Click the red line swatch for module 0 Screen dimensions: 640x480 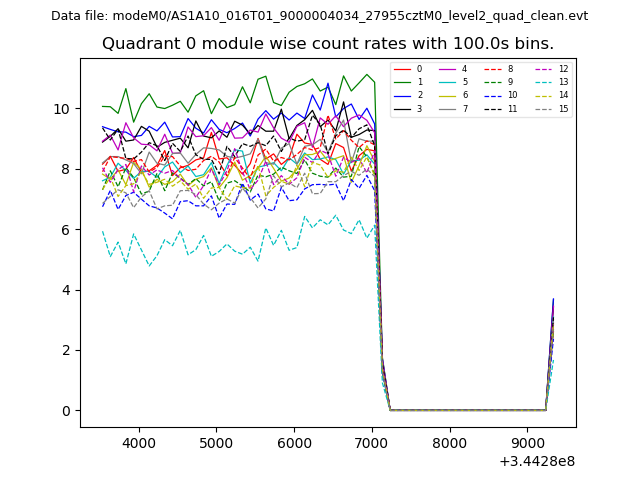pyautogui.click(x=402, y=69)
